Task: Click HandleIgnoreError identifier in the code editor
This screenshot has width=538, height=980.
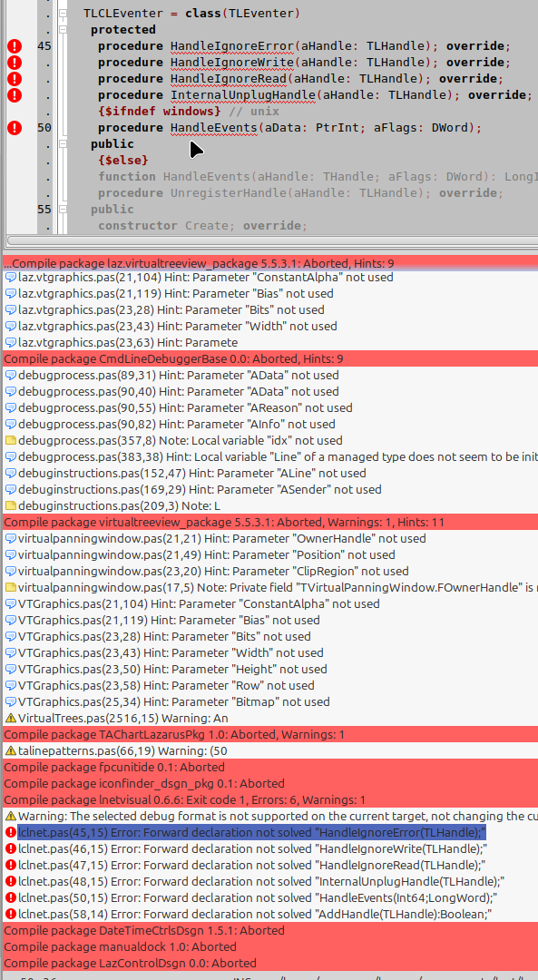Action: 232,46
